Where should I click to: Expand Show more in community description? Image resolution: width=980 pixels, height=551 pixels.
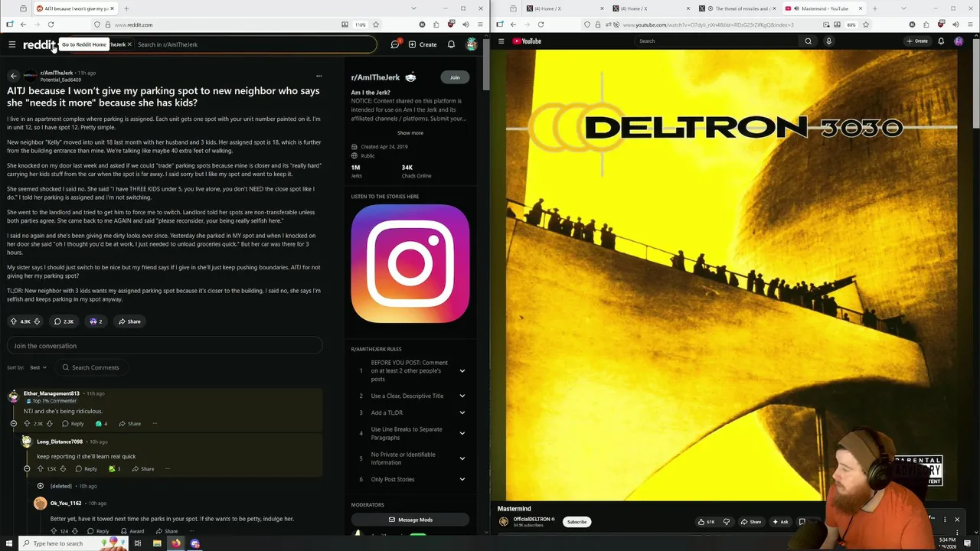(x=410, y=132)
